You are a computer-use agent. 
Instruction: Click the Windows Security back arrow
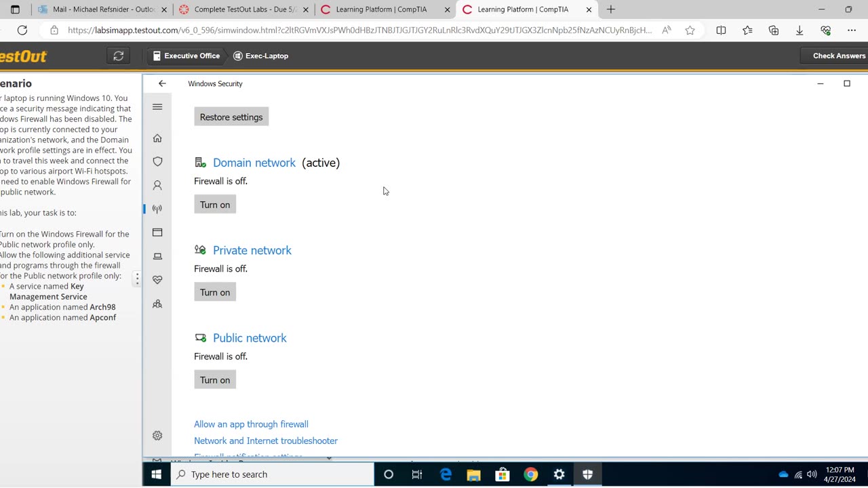pyautogui.click(x=162, y=83)
